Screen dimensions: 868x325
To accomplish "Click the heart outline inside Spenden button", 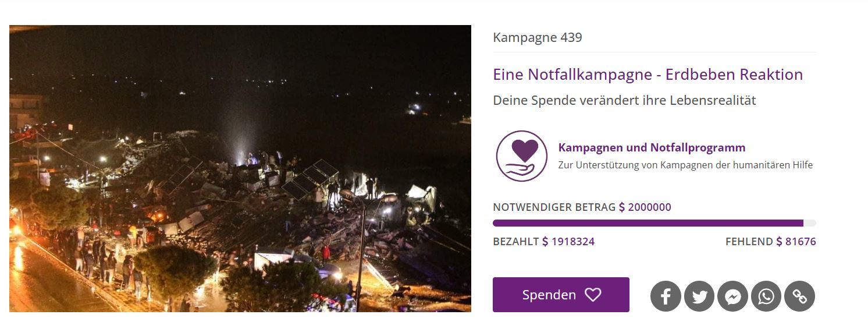I will (593, 295).
